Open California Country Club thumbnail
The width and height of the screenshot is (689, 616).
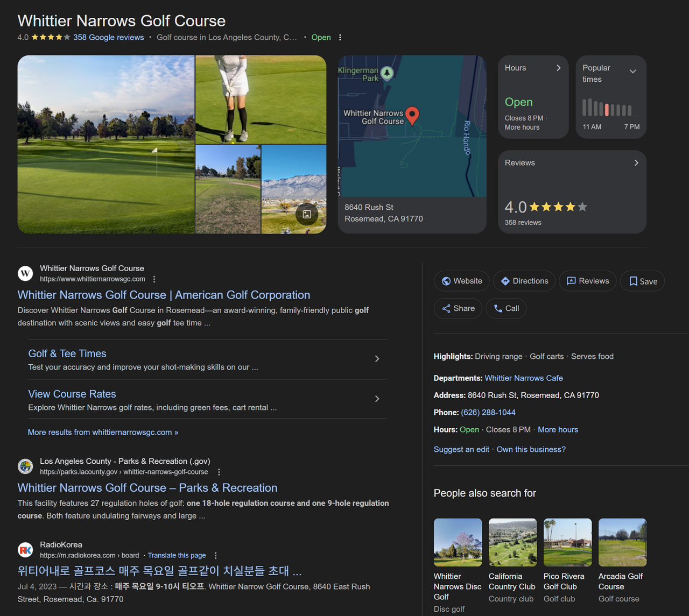coord(513,542)
